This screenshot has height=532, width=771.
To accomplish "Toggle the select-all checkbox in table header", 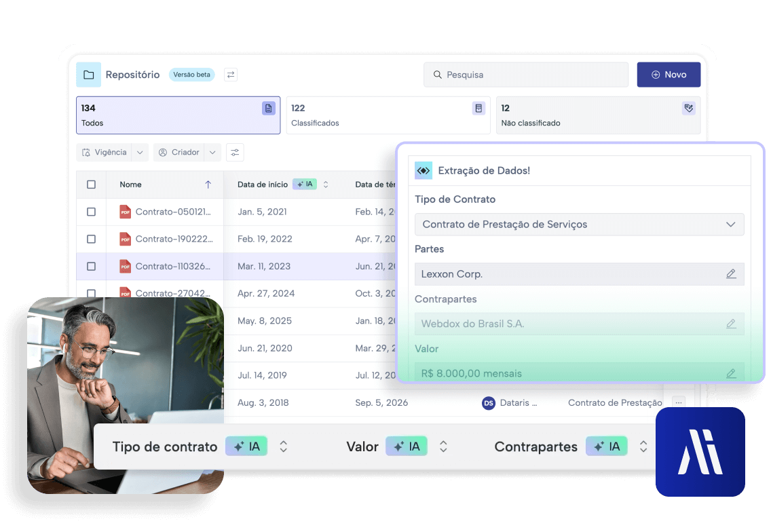I will click(92, 185).
